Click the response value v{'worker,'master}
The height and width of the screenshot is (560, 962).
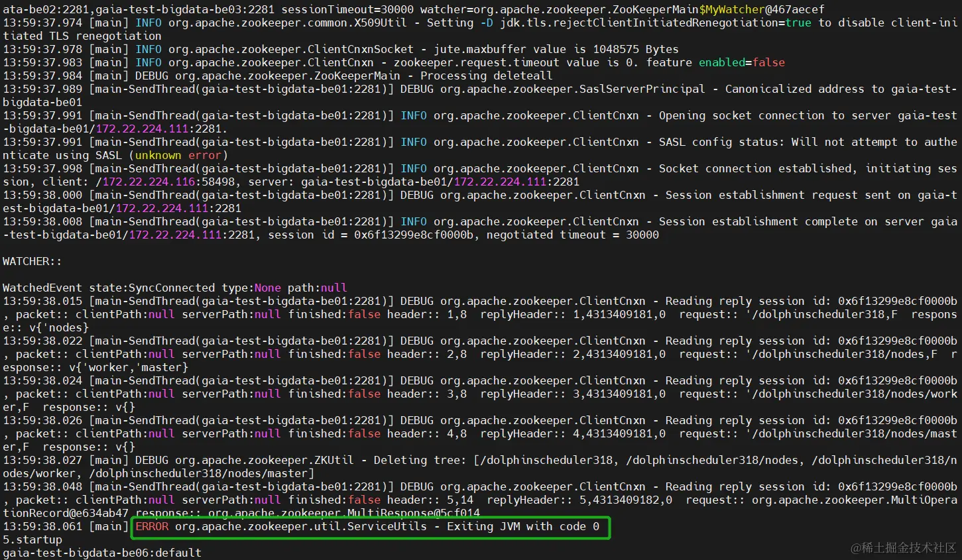tap(129, 367)
